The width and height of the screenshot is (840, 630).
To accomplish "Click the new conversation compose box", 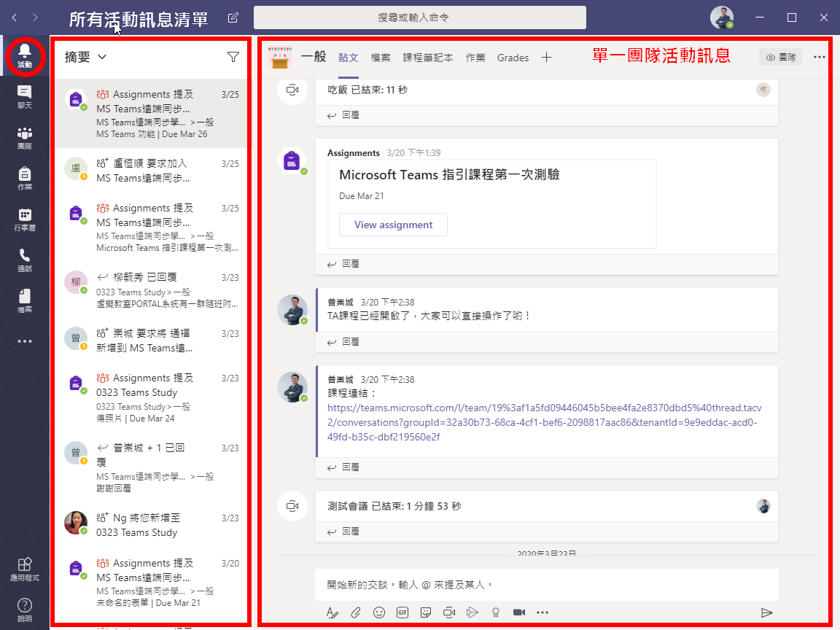I will tap(546, 585).
